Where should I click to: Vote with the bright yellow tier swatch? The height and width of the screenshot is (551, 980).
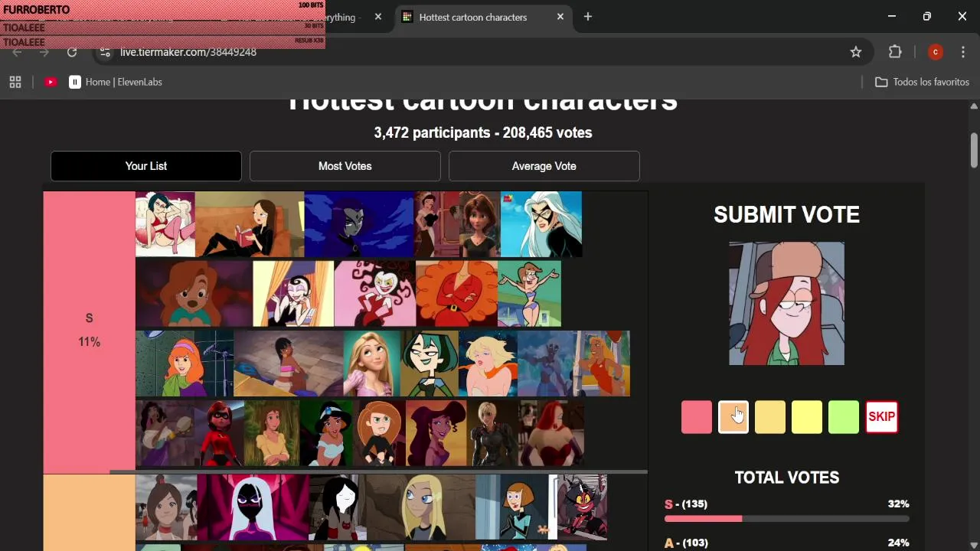point(807,417)
